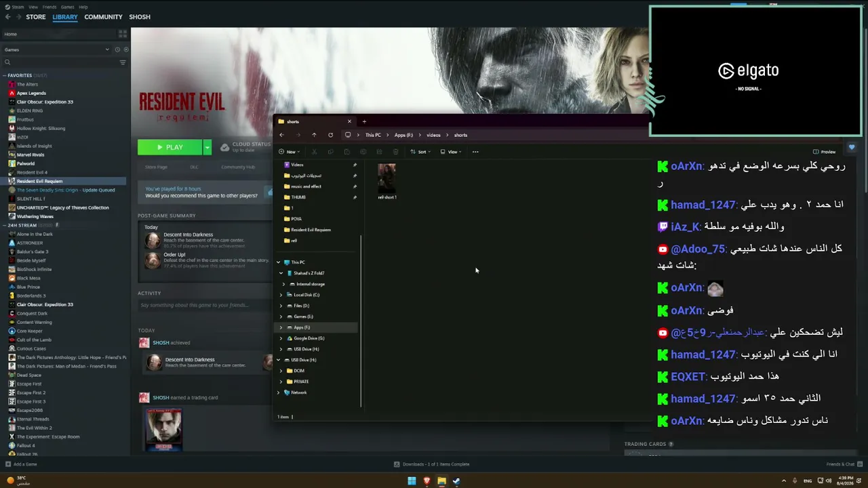
Task: Open Steam library advanced filter icon
Action: click(123, 62)
